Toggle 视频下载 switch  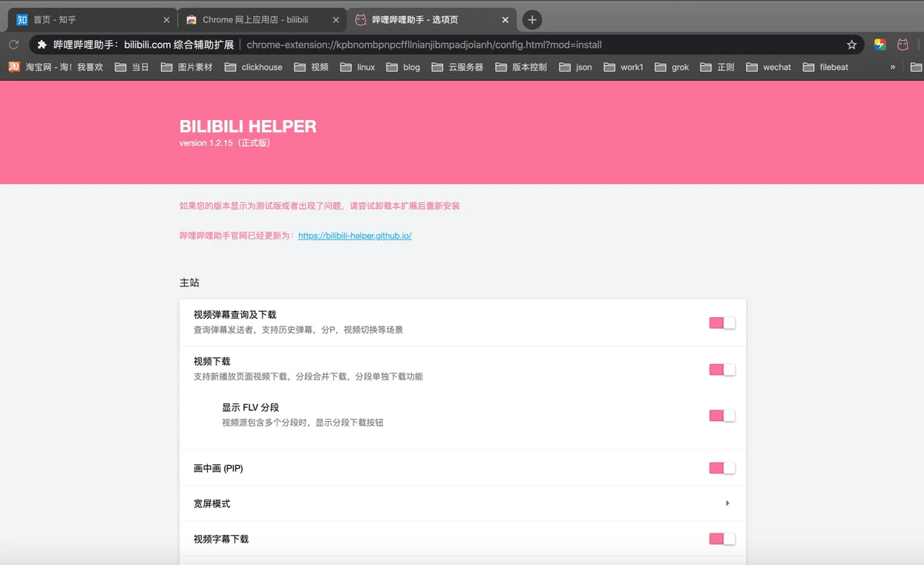722,369
